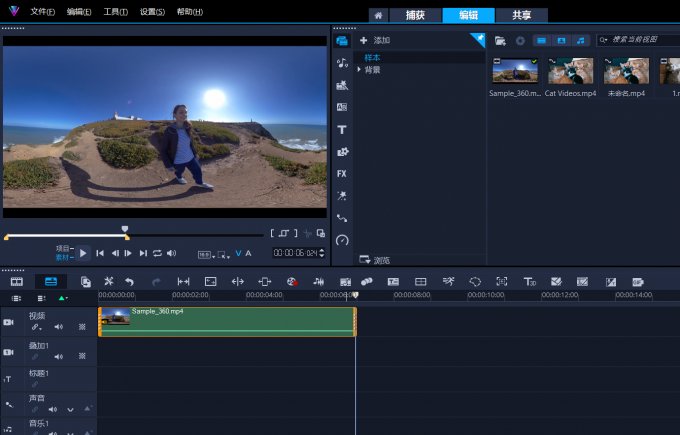Select the Cat Videos.mp4 thumbnail

tap(570, 70)
